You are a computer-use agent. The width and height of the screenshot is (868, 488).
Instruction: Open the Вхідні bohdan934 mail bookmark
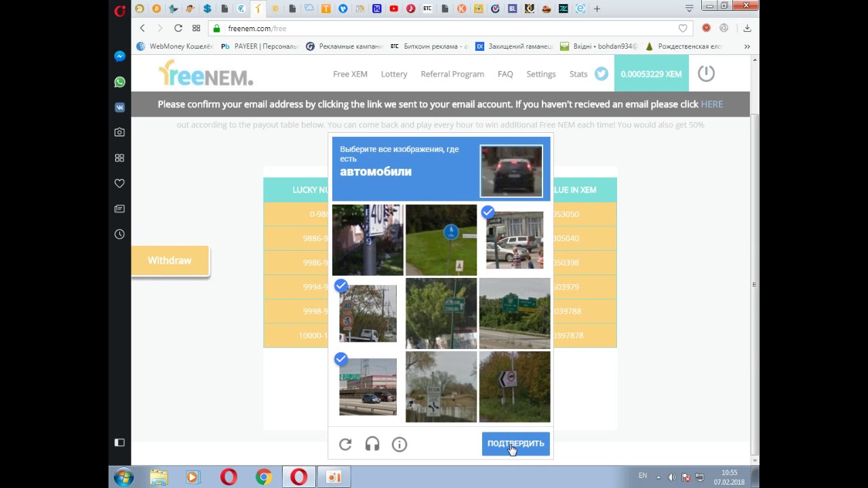pyautogui.click(x=599, y=46)
